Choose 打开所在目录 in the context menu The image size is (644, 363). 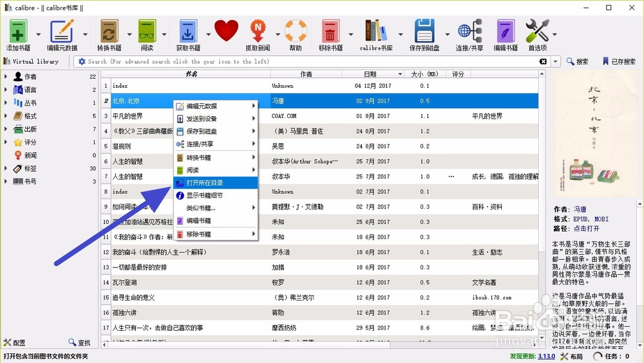[x=216, y=182]
